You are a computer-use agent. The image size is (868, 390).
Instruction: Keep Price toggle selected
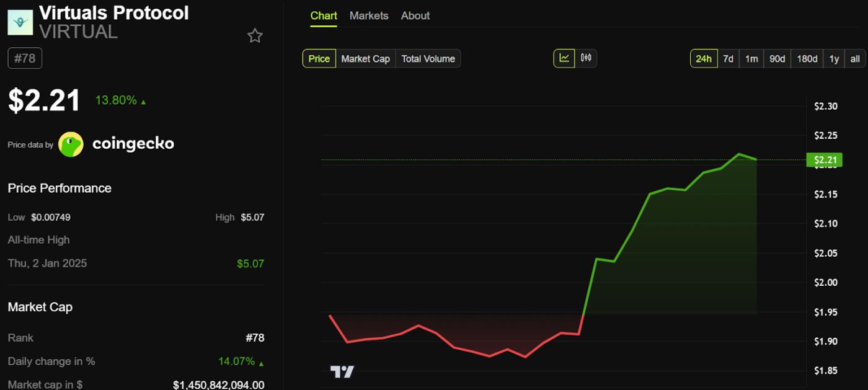pyautogui.click(x=319, y=58)
